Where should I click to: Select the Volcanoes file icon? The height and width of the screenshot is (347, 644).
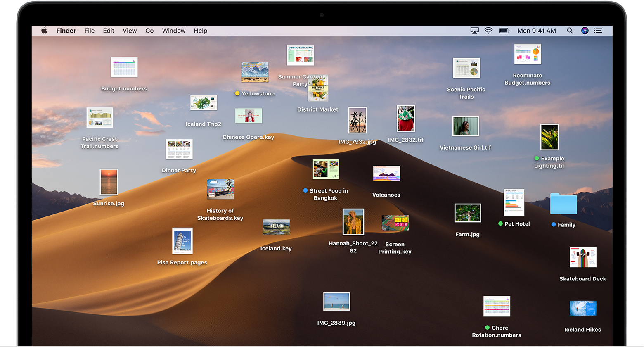pyautogui.click(x=386, y=173)
